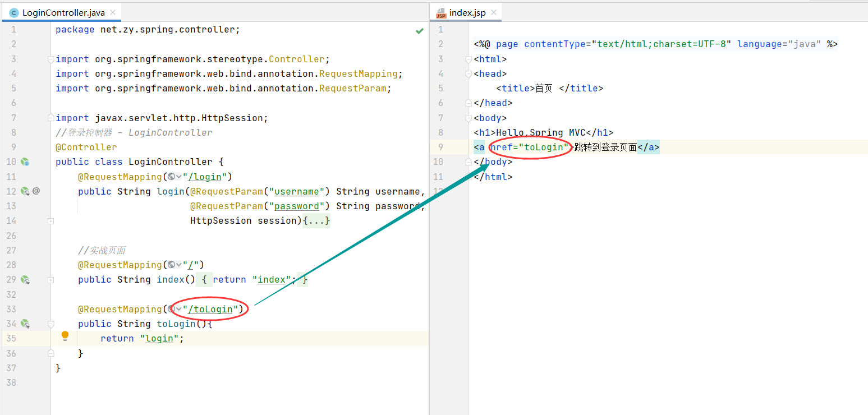The image size is (868, 415).
Task: Click the "username" request parameter string
Action: 297,191
